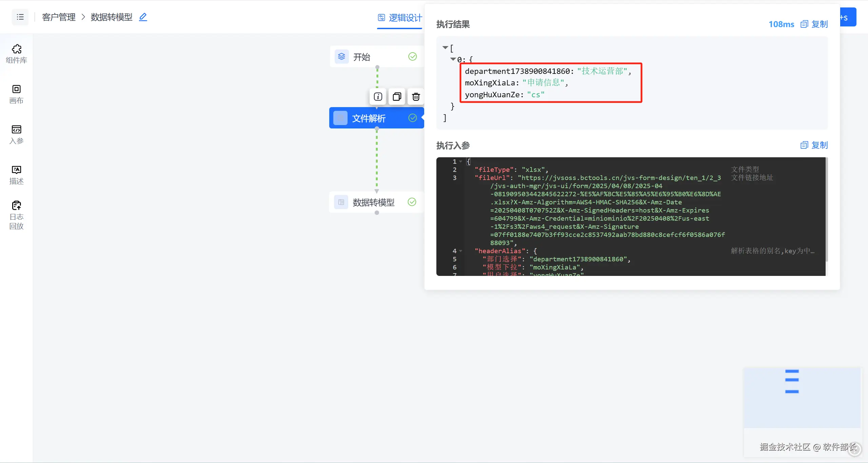
Task: Click the 画布 canvas sidebar icon
Action: [x=16, y=94]
